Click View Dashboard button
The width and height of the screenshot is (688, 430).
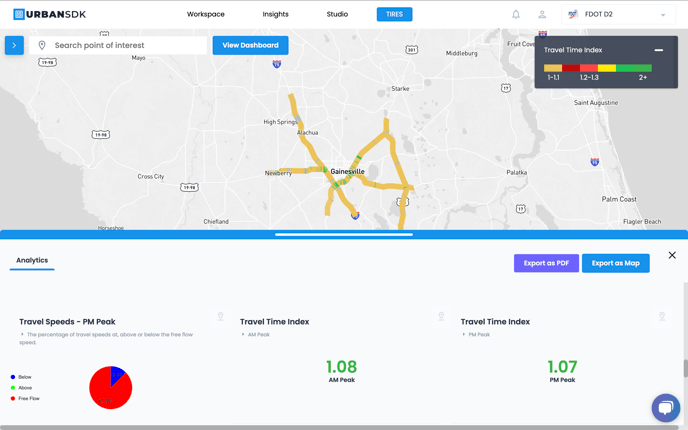click(251, 45)
